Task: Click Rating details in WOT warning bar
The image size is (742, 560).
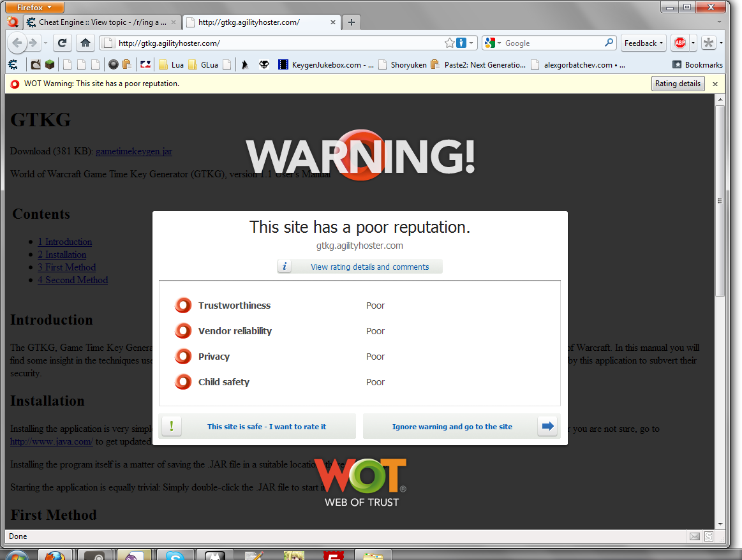Action: 678,84
